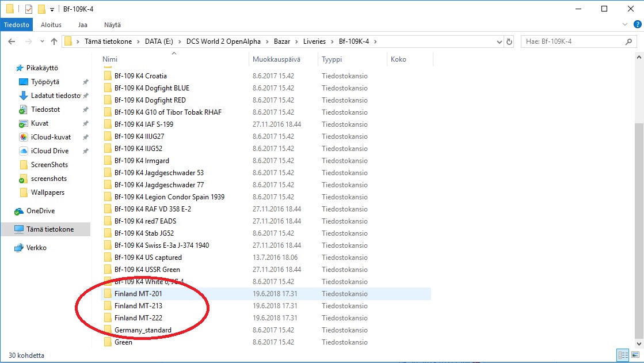The height and width of the screenshot is (363, 644).
Task: Select folder Germany_standard
Action: coord(143,330)
